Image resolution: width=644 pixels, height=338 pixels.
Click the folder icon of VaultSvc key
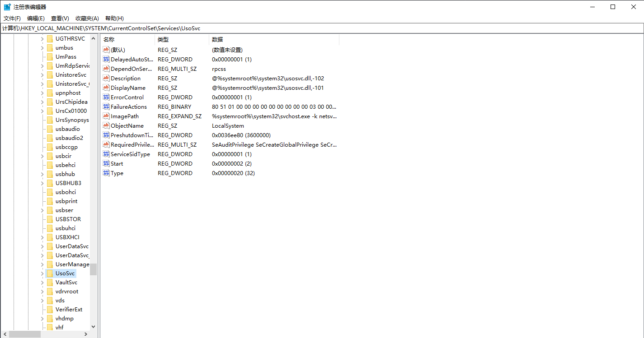50,282
